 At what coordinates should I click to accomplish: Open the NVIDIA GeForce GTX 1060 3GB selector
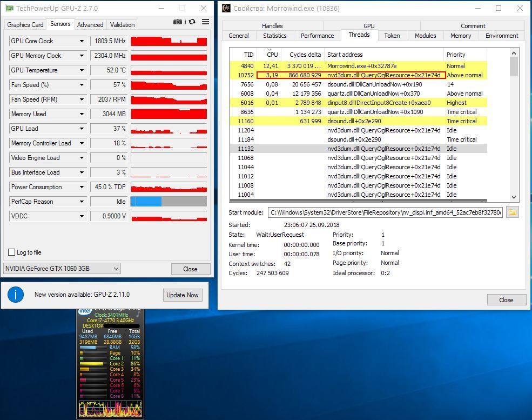pyautogui.click(x=62, y=268)
